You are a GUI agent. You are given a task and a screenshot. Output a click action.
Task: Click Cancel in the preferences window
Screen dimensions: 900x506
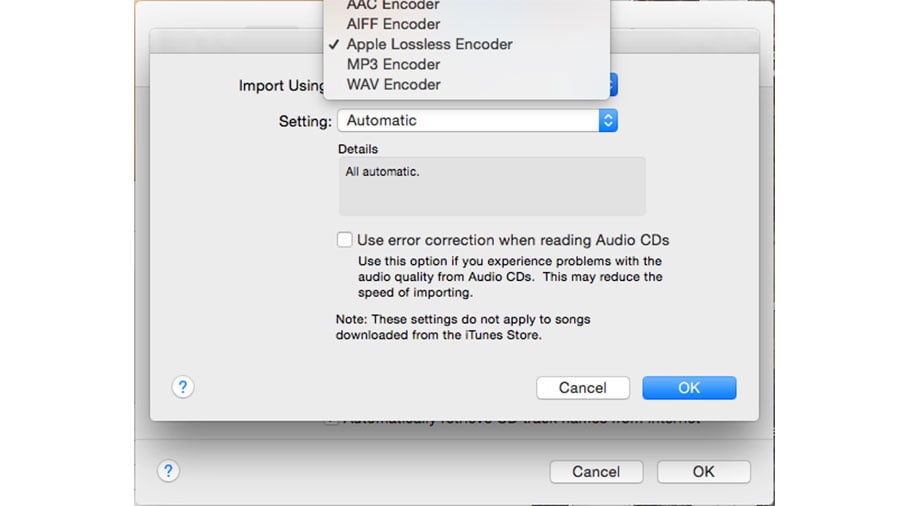[x=596, y=472]
